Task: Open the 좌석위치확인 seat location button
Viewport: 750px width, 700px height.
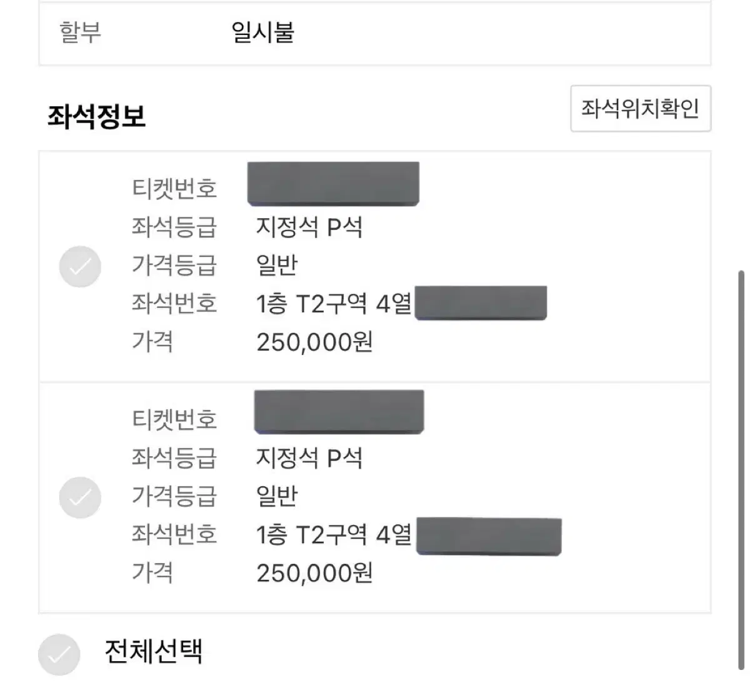Action: pyautogui.click(x=641, y=109)
